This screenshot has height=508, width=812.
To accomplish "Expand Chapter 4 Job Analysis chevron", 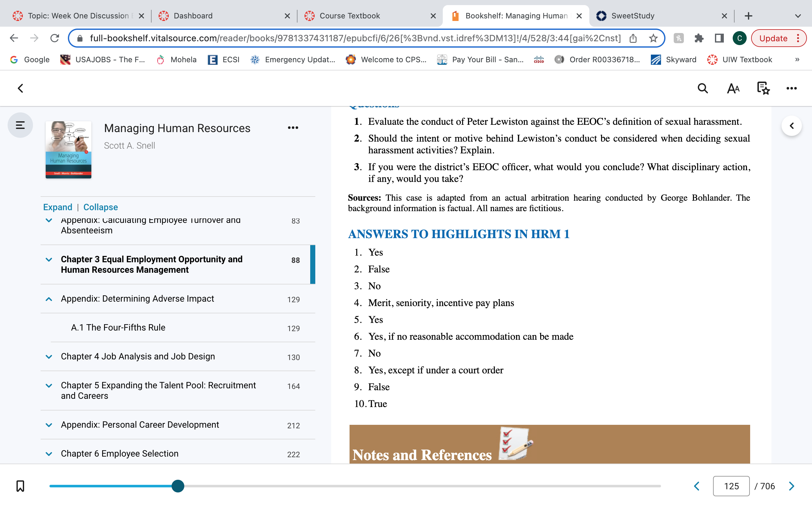I will (49, 357).
